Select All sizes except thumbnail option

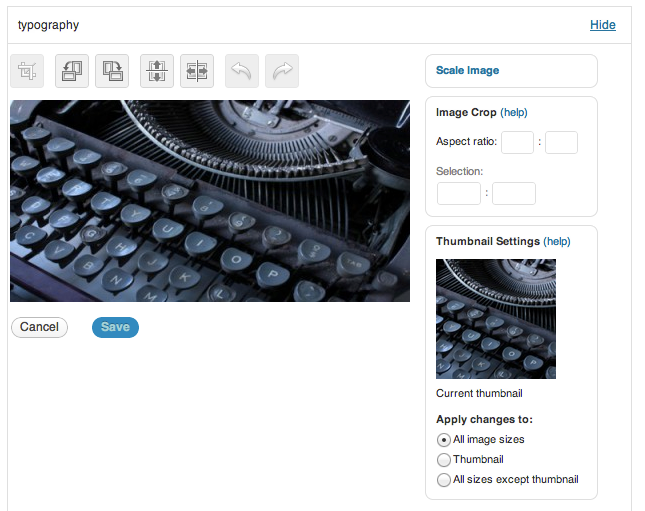pos(443,480)
